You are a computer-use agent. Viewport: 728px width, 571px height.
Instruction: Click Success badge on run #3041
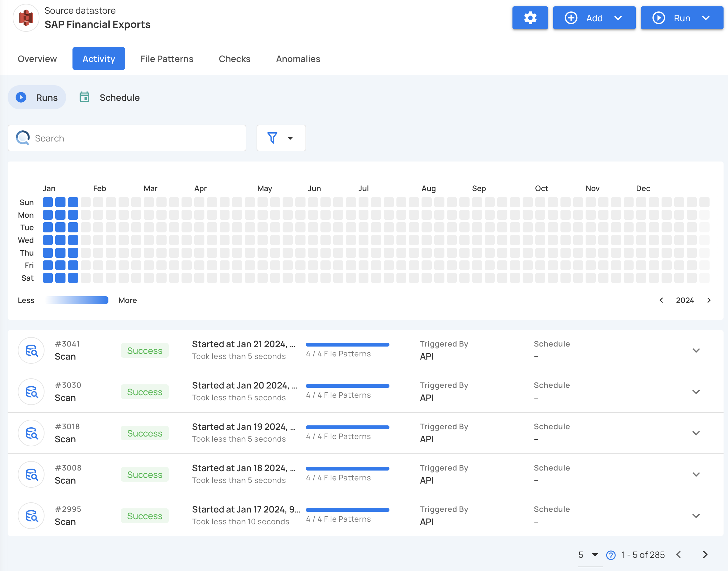click(x=144, y=350)
